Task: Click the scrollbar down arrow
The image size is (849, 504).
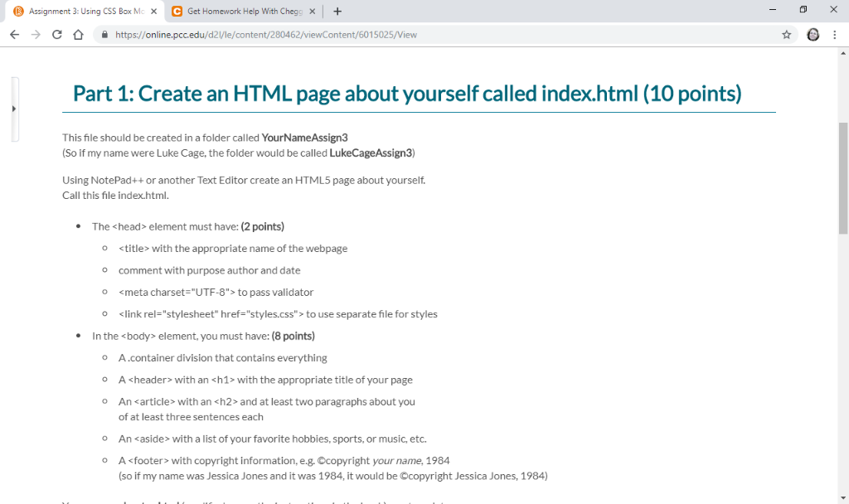Action: pyautogui.click(x=843, y=498)
